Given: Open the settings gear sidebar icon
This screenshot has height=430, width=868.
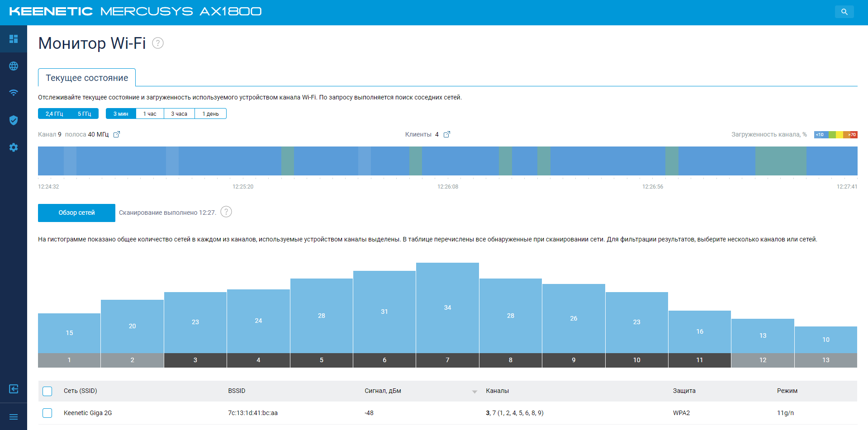Looking at the screenshot, I should click(x=14, y=147).
